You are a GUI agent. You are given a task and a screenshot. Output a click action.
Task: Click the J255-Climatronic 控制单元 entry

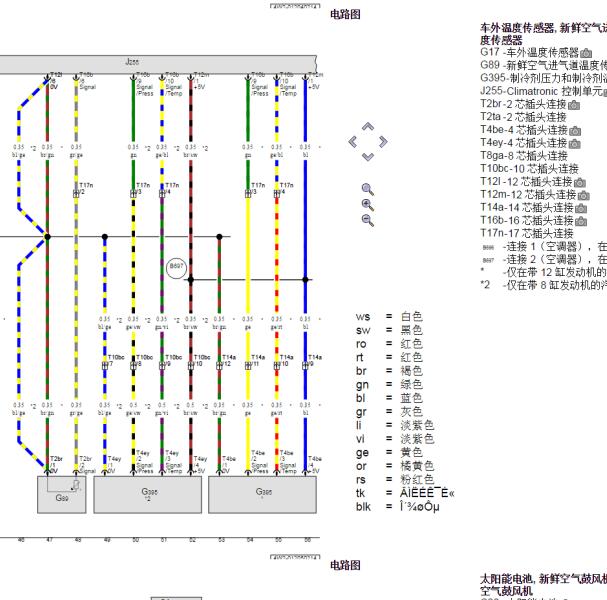point(541,91)
